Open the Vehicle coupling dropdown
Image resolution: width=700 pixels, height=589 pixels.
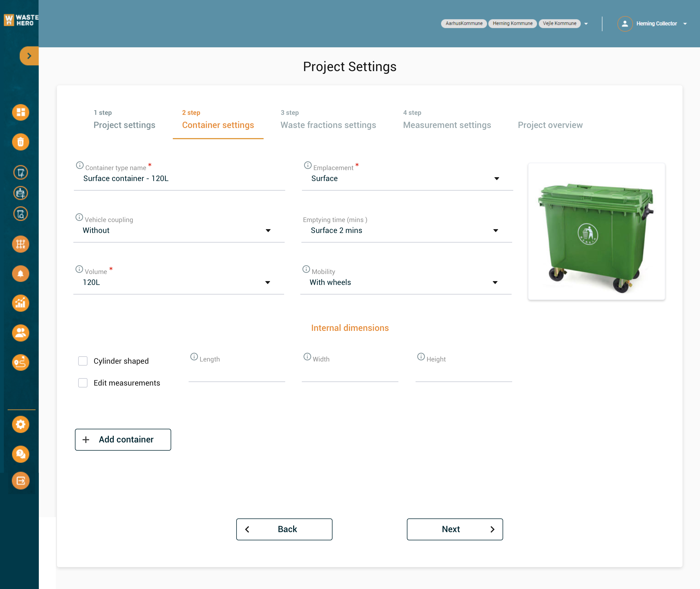179,231
